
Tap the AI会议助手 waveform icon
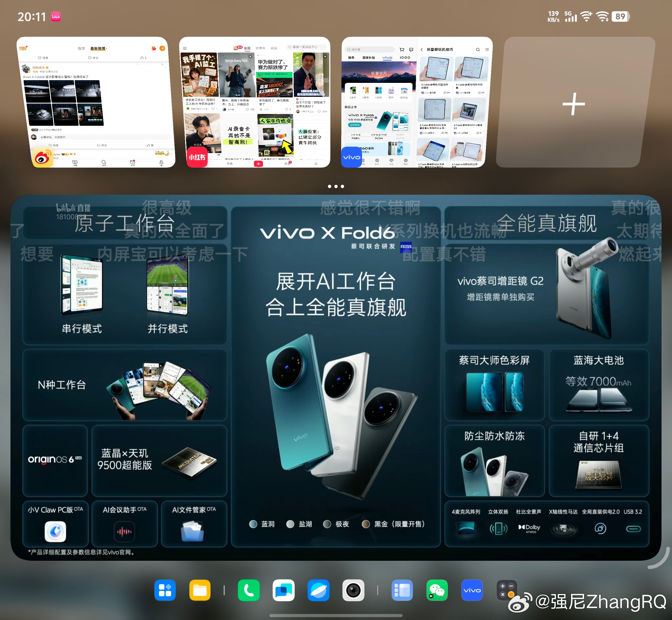(124, 532)
